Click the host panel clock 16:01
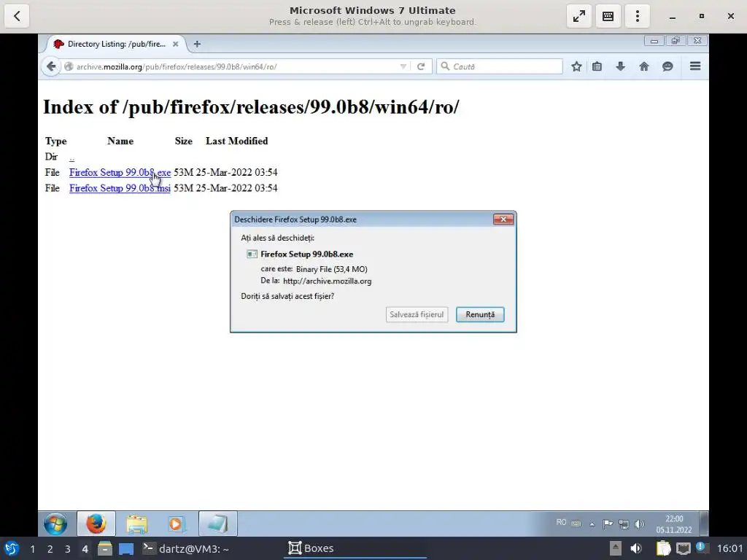The image size is (747, 560). (x=729, y=548)
